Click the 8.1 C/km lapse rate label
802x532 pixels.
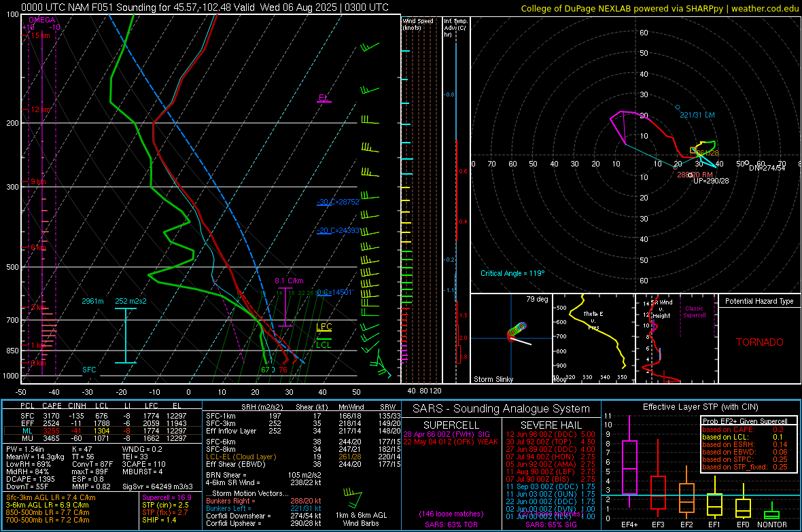pyautogui.click(x=289, y=281)
